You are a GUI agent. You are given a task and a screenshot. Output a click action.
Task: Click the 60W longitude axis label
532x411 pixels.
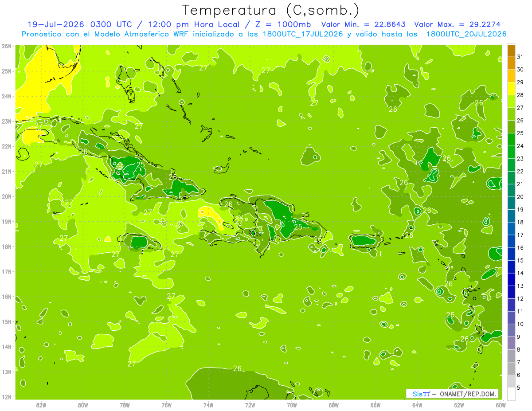click(x=501, y=405)
